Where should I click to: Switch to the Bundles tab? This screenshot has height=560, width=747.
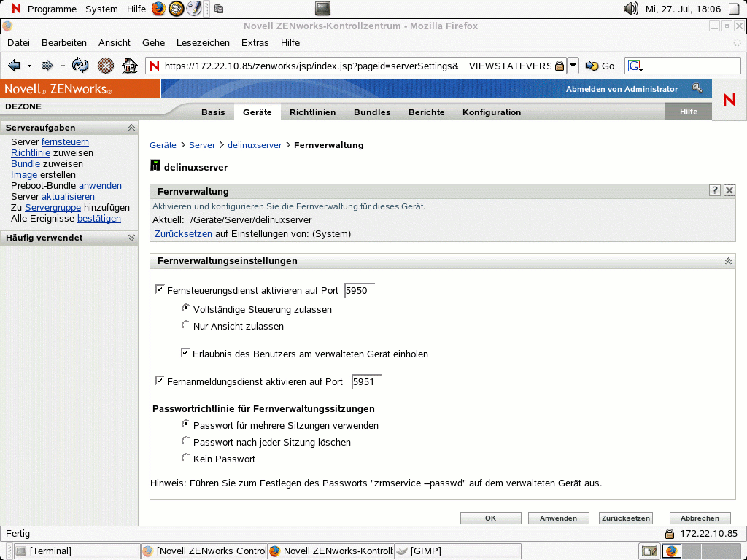coord(372,112)
